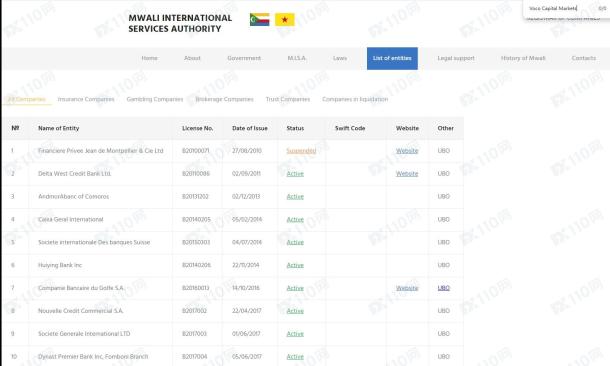Image resolution: width=610 pixels, height=366 pixels.
Task: Click issue date 22/04/2017 in row 8
Action: pos(247,311)
